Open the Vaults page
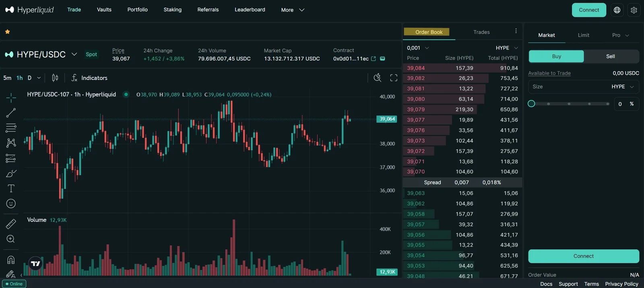 pos(104,10)
